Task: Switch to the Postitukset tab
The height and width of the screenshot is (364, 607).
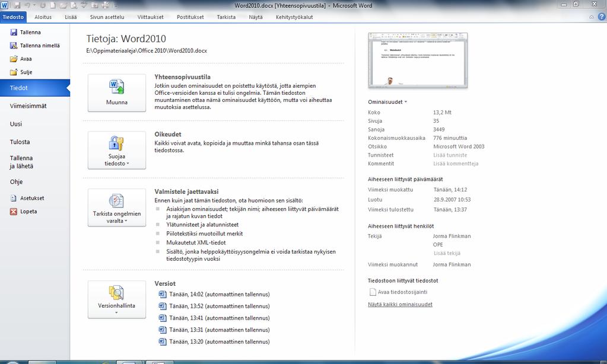Action: coord(190,17)
